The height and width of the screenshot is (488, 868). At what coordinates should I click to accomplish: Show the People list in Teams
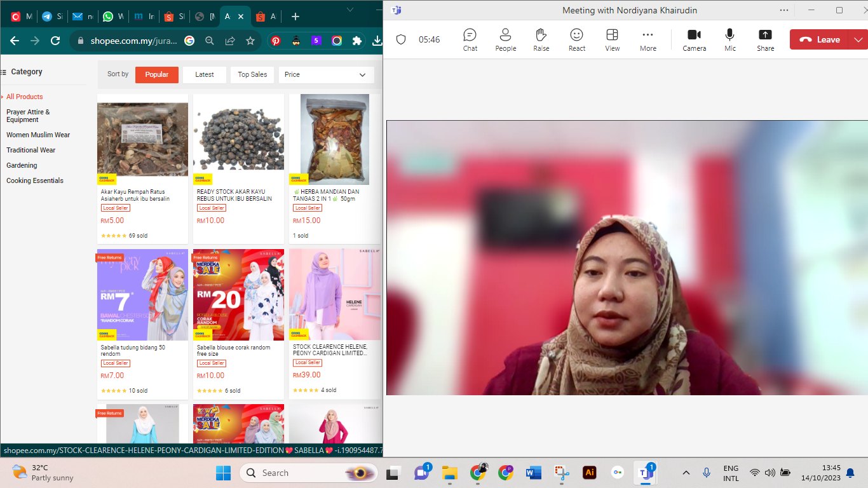[506, 39]
